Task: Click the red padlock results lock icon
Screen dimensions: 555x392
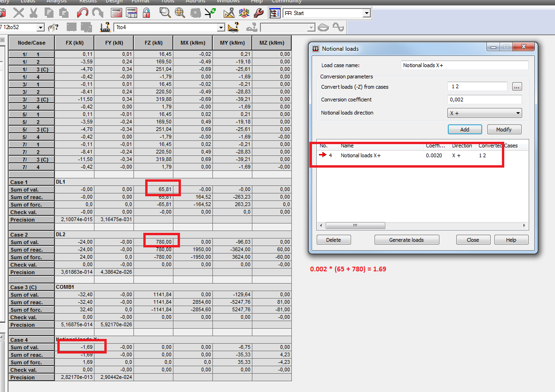Action: tap(146, 13)
